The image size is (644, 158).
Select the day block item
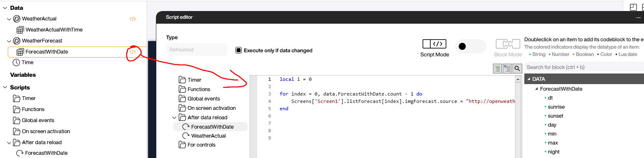coord(552,125)
